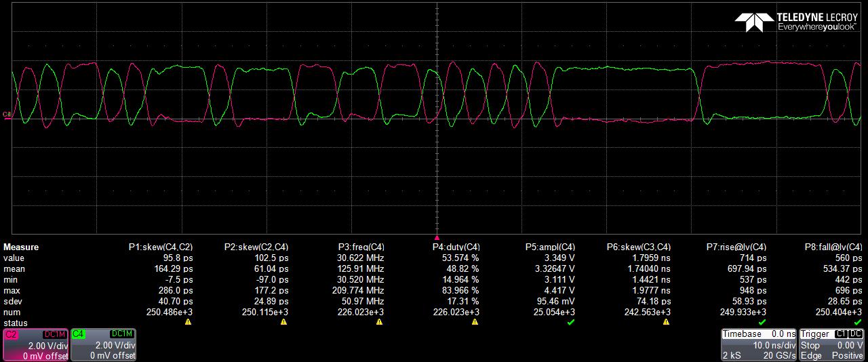Click the pink trigger position marker below grid
Viewport: 868px width, 362px height.
[437, 238]
